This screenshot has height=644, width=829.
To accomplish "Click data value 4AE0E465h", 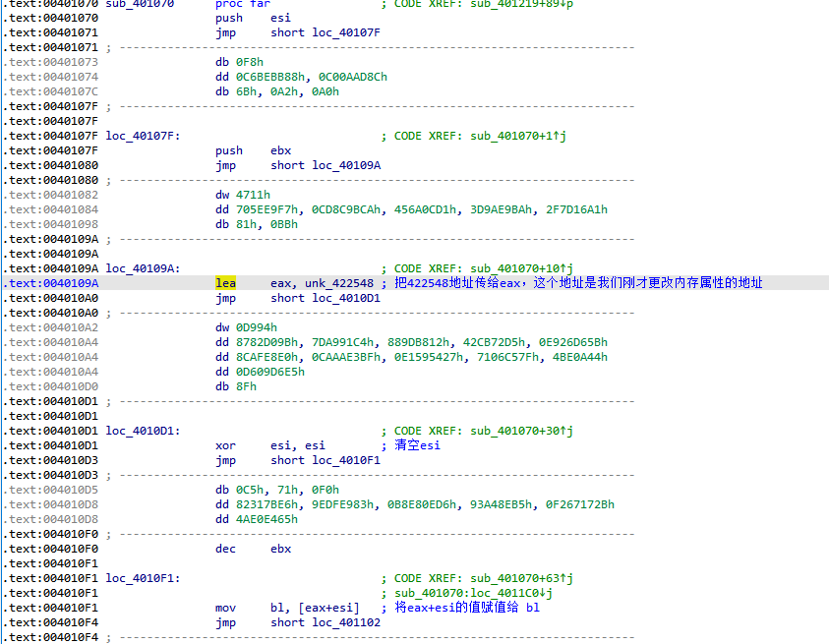I will [x=266, y=520].
